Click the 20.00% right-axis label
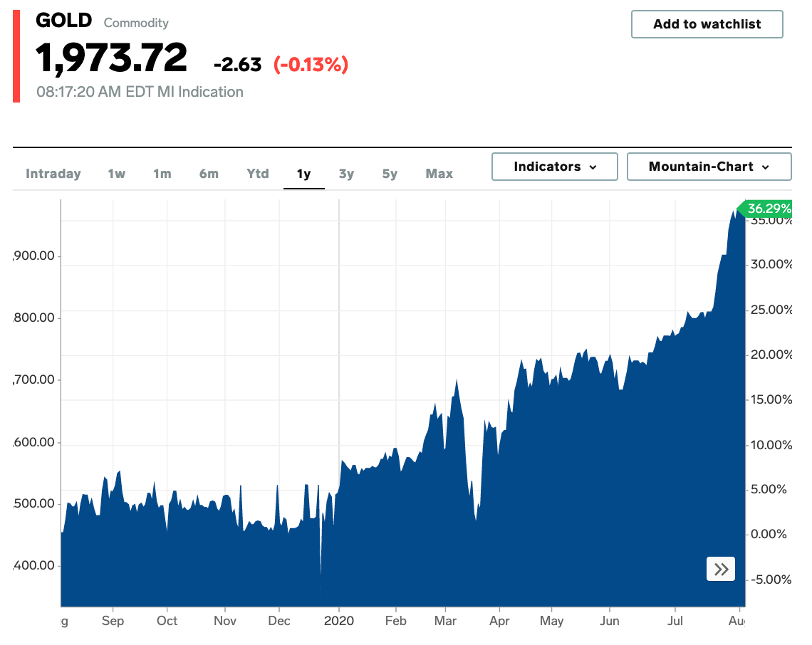The image size is (812, 645). 771,355
